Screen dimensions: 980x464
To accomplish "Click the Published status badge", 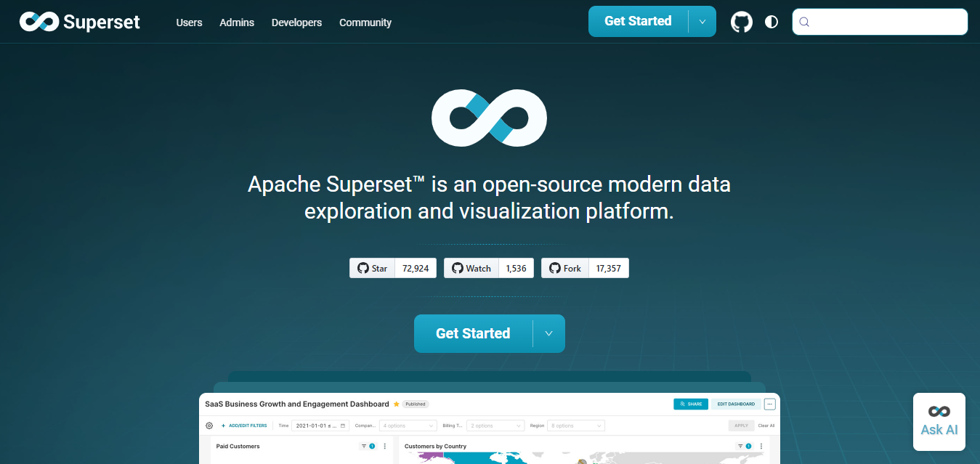I will click(416, 404).
